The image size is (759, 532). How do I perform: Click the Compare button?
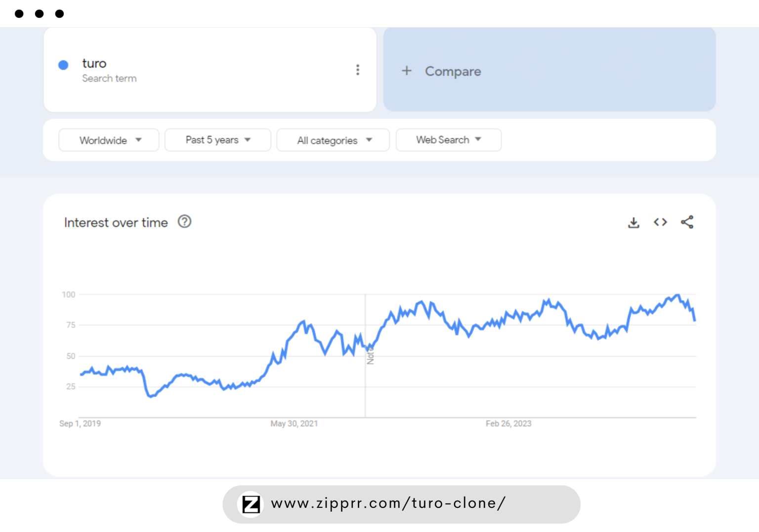(453, 72)
